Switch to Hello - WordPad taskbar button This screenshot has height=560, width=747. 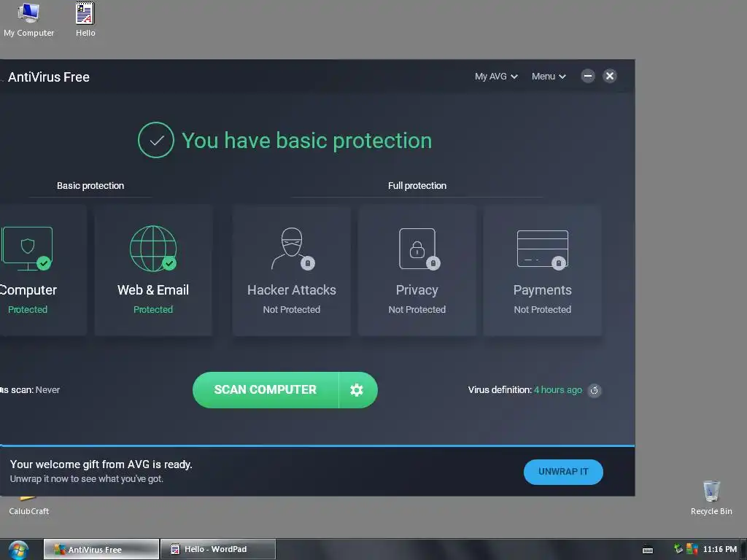click(x=218, y=550)
